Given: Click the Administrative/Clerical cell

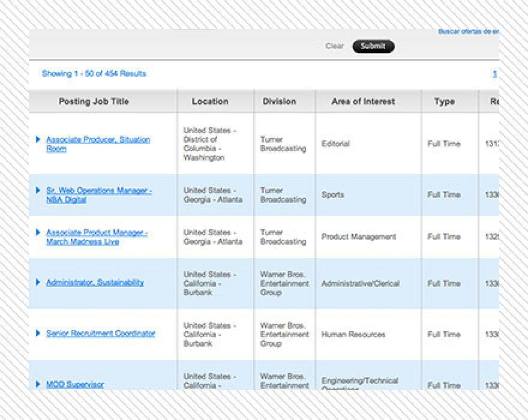Looking at the screenshot, I should 361,283.
